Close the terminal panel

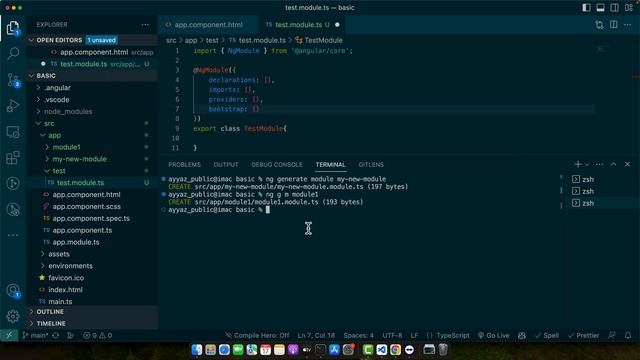pos(627,164)
